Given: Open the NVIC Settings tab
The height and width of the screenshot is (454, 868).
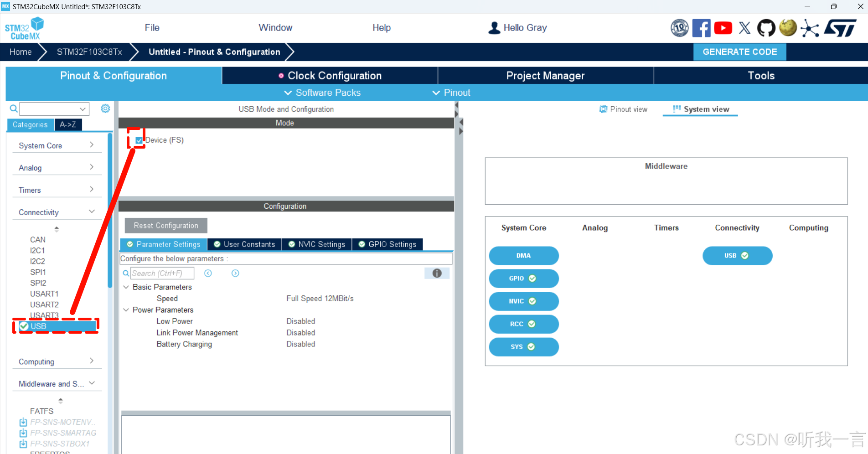Looking at the screenshot, I should coord(317,244).
